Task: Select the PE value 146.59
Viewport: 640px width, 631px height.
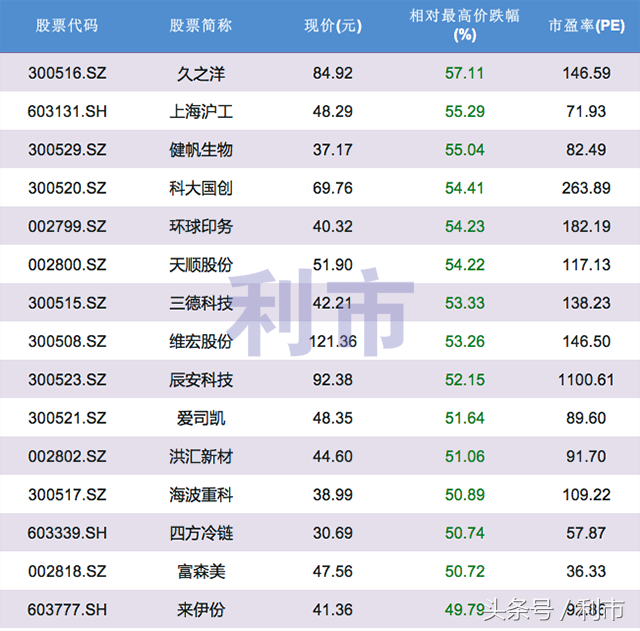Action: point(587,73)
